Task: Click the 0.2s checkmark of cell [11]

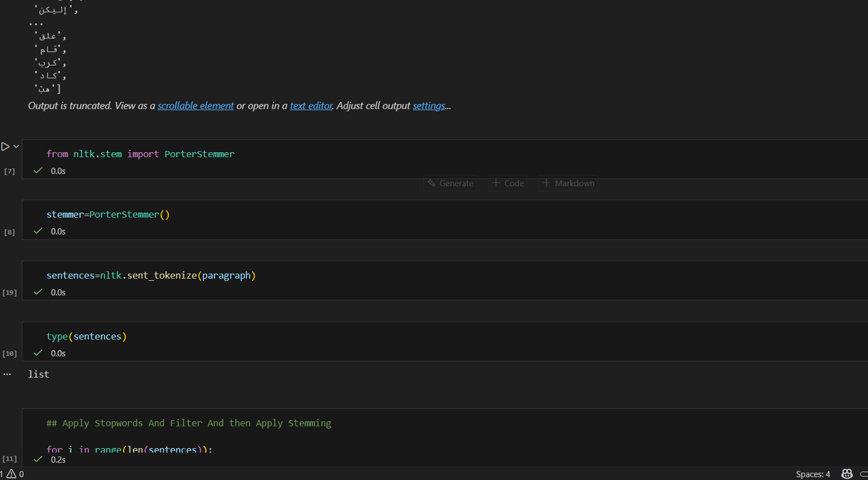Action: [38, 459]
